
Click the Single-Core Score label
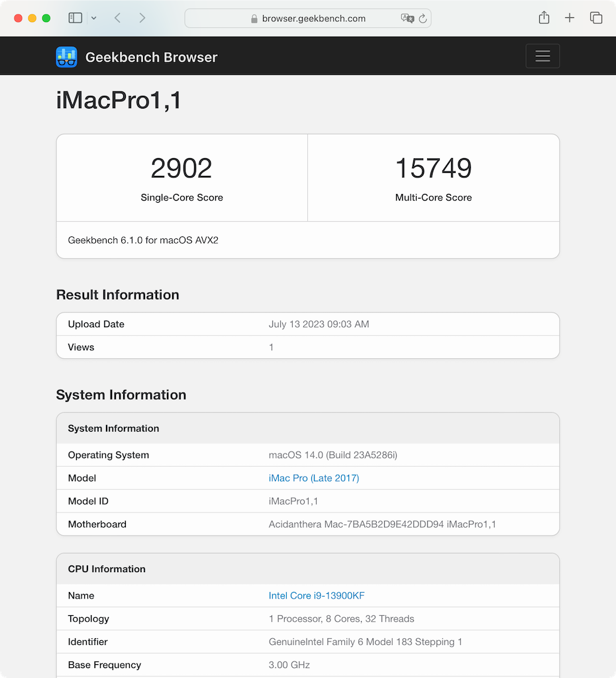pyautogui.click(x=181, y=197)
